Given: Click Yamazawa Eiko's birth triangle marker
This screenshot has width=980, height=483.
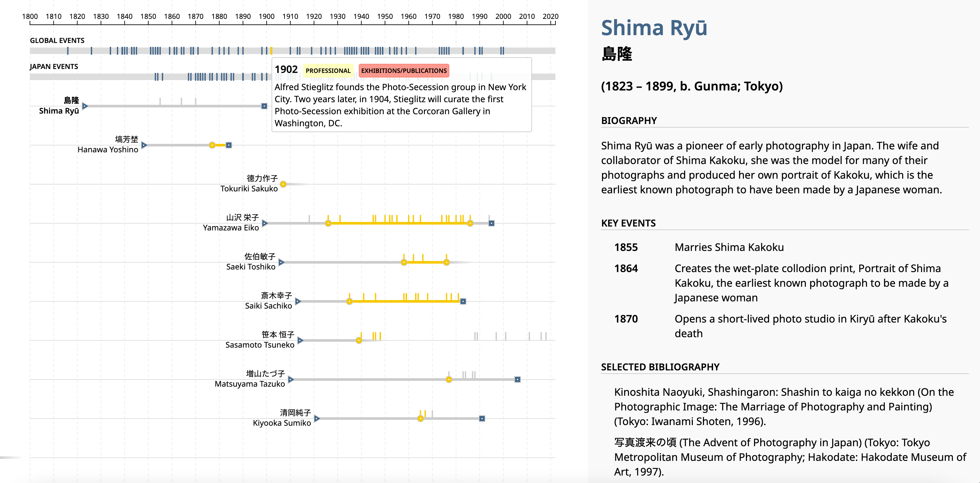Looking at the screenshot, I should click(265, 223).
